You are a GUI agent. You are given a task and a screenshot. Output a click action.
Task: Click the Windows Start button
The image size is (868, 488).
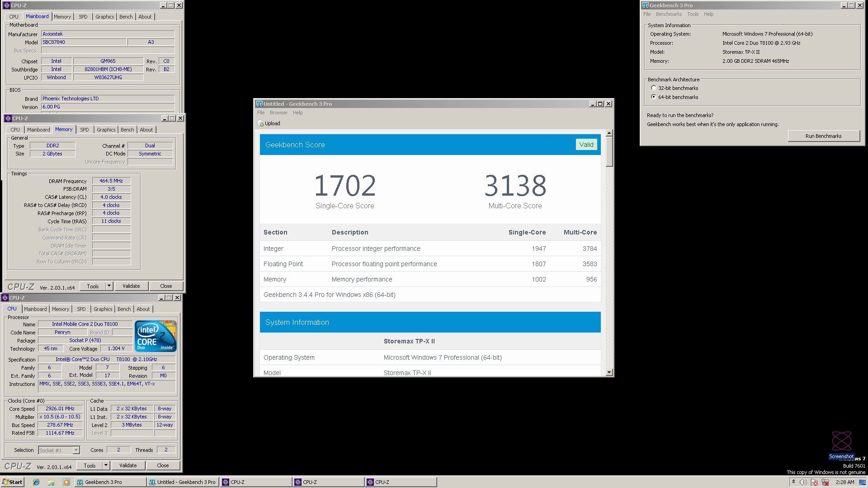tap(12, 482)
